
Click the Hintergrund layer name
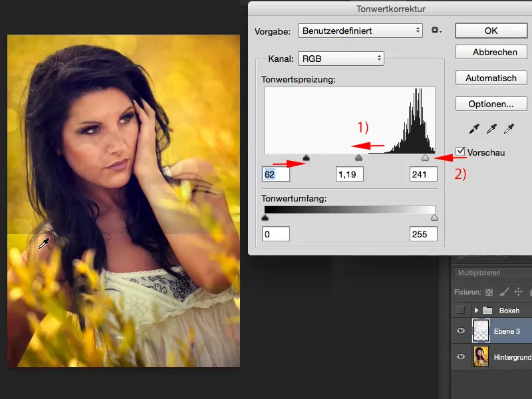point(513,357)
